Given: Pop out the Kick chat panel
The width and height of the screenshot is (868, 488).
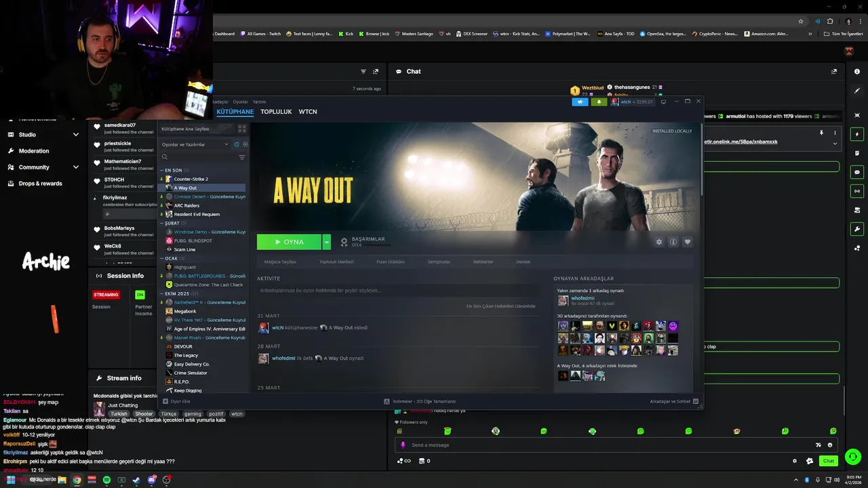Looking at the screenshot, I should click(x=834, y=71).
